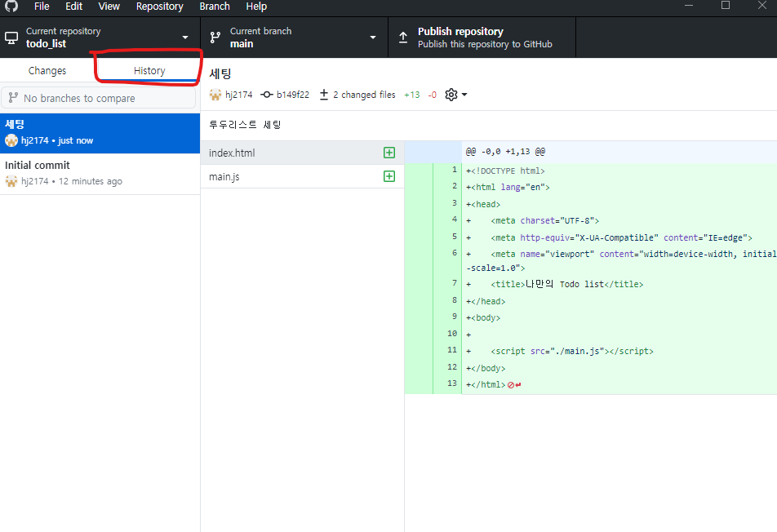Click hj2174 avatar on 세팅 commit row
Viewport: 777px width, 532px height.
pos(11,140)
